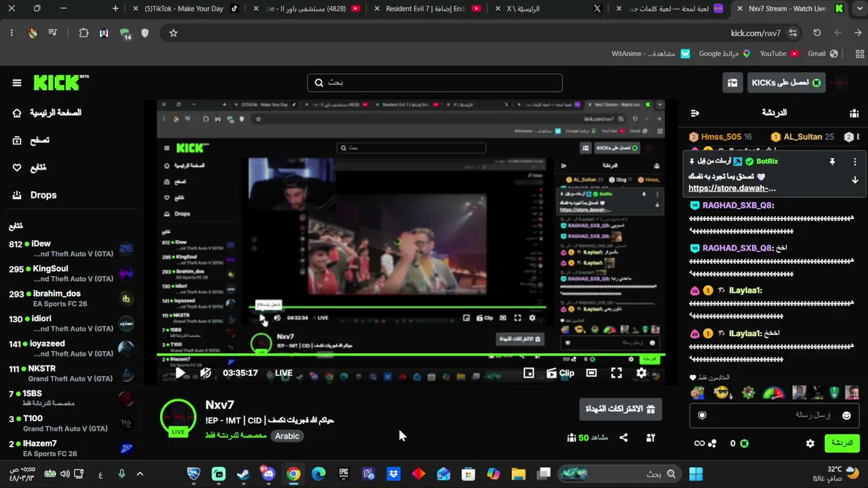This screenshot has height=488, width=868.
Task: Select the Arabic language tag
Action: point(287,436)
